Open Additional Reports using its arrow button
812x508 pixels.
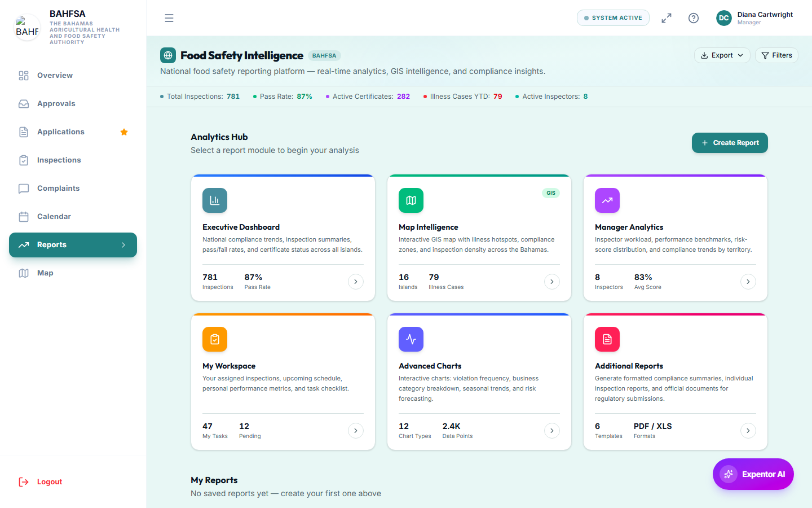(748, 431)
